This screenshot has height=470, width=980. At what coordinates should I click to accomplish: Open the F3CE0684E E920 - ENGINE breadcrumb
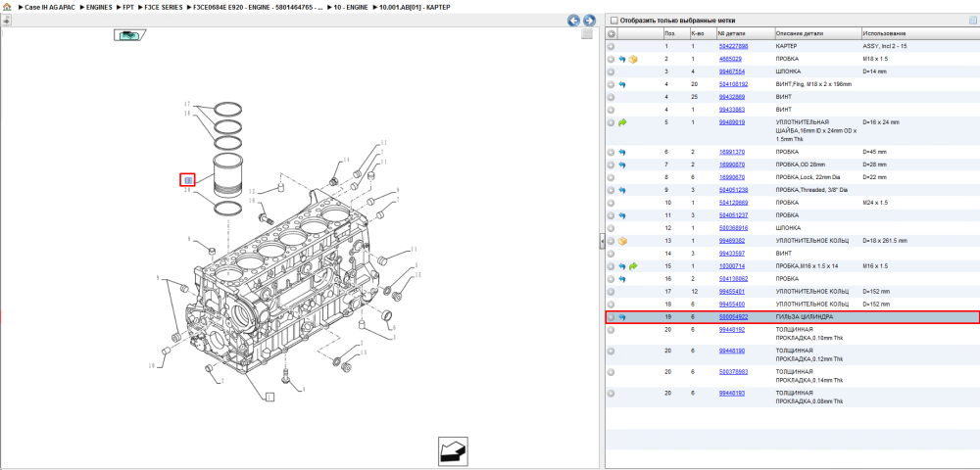coord(258,7)
